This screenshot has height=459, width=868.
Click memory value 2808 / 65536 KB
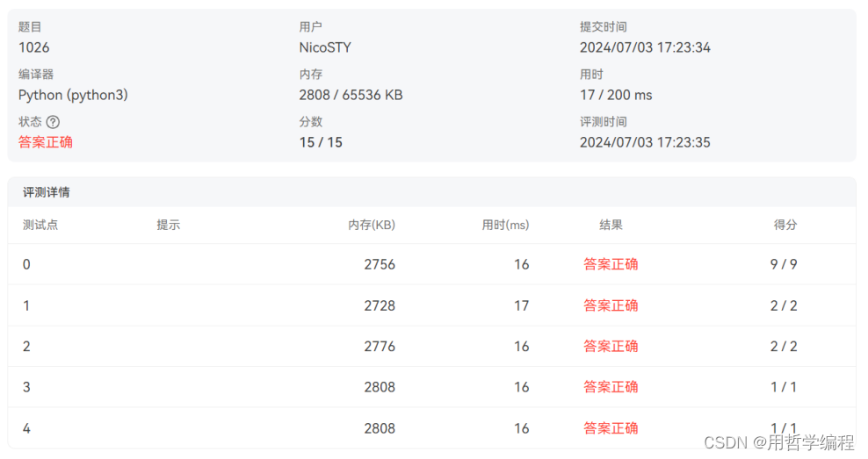(x=351, y=95)
